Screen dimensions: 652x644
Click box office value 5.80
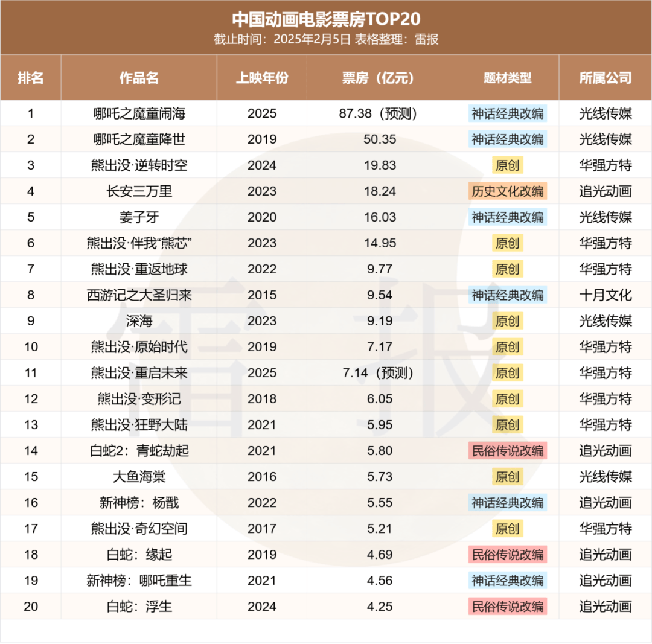click(380, 451)
